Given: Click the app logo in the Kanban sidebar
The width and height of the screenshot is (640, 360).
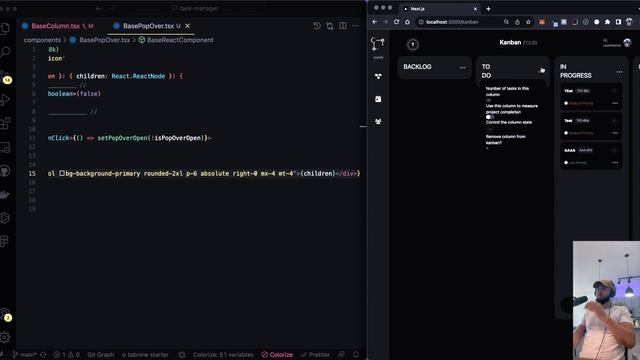Looking at the screenshot, I should click(378, 44).
